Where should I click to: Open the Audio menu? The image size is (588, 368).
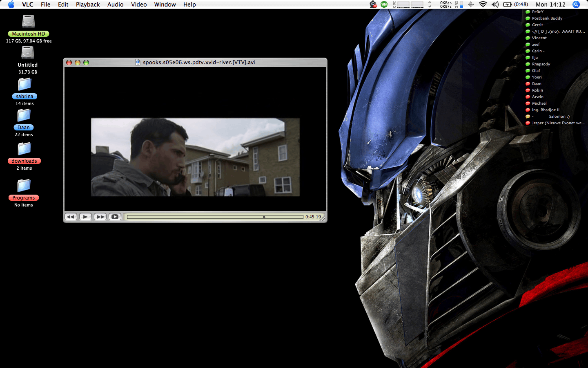point(115,4)
